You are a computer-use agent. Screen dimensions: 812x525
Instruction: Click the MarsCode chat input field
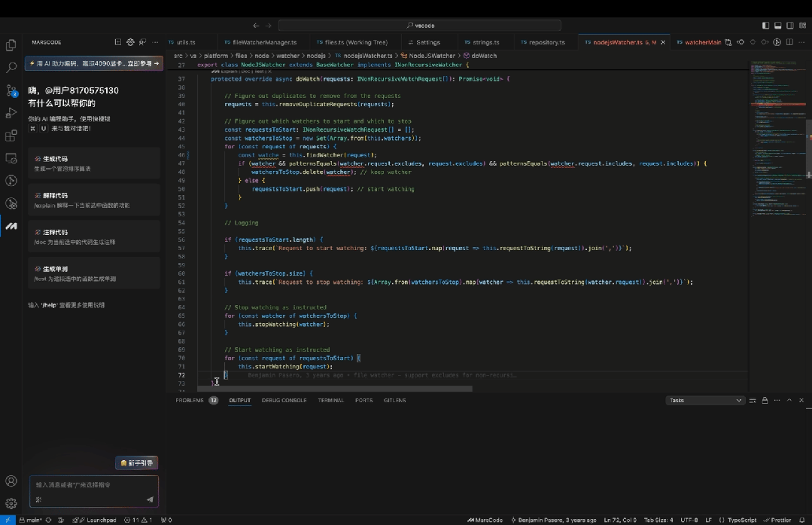94,491
